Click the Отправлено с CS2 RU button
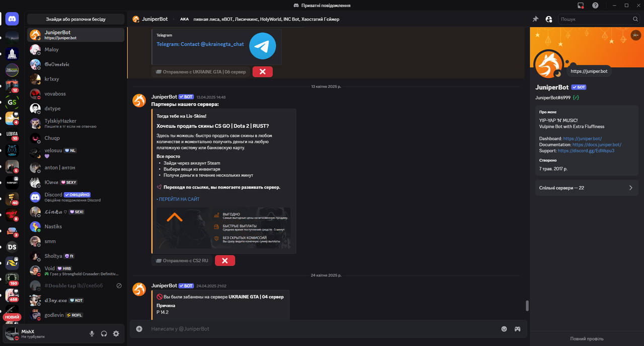The width and height of the screenshot is (644, 346). click(182, 261)
